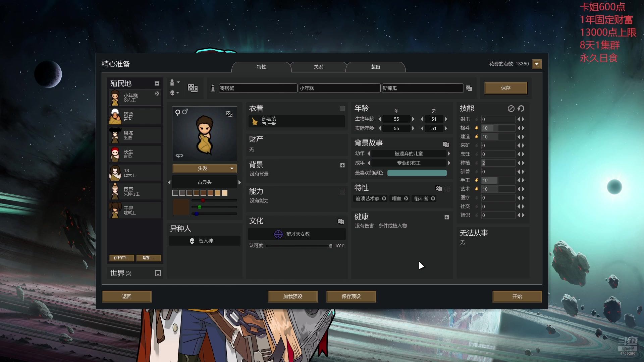
Task: Click the 开始 start button
Action: (517, 296)
